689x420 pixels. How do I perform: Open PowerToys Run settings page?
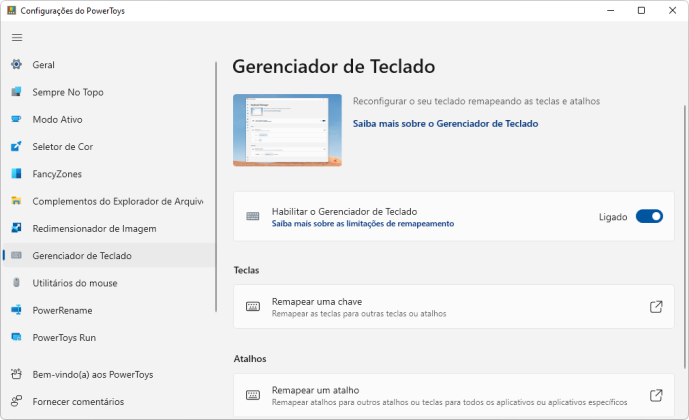(x=109, y=337)
